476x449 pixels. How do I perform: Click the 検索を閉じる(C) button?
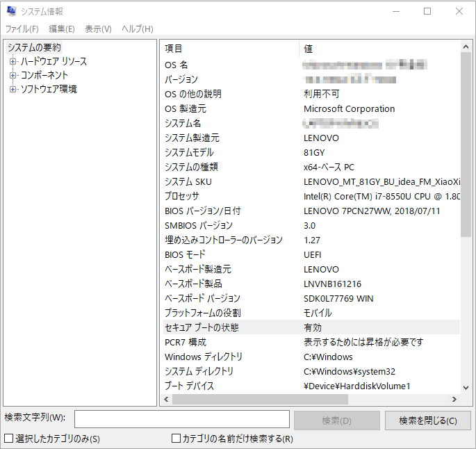427,421
